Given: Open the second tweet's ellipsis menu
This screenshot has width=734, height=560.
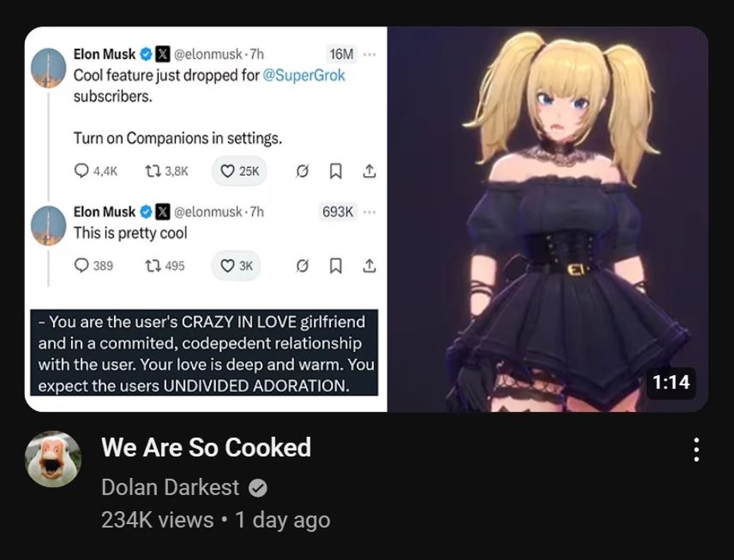Looking at the screenshot, I should (369, 212).
